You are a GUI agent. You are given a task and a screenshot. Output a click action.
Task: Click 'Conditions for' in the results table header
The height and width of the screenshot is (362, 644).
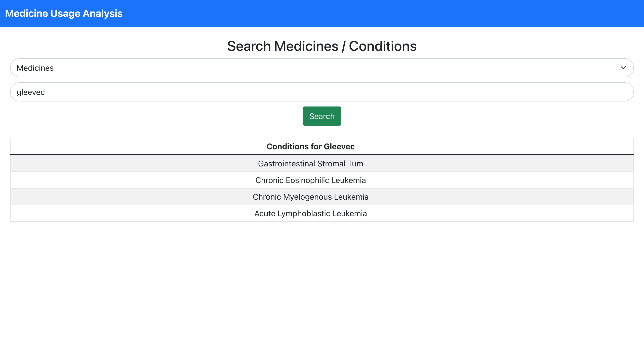[x=294, y=147]
